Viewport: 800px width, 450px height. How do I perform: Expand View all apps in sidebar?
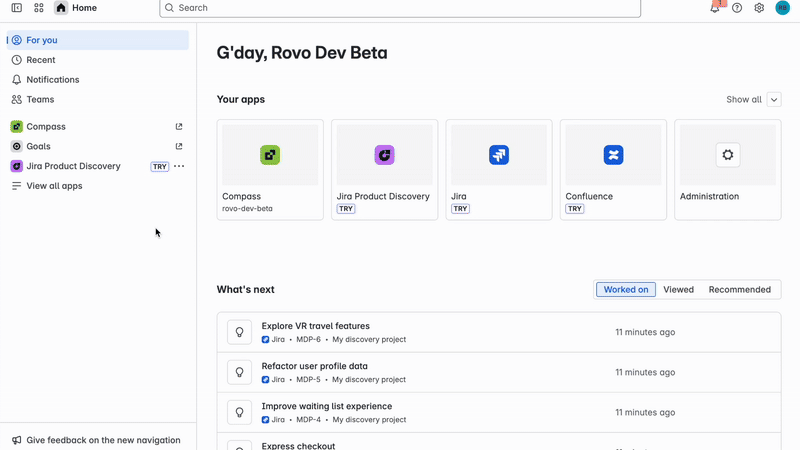coord(54,186)
